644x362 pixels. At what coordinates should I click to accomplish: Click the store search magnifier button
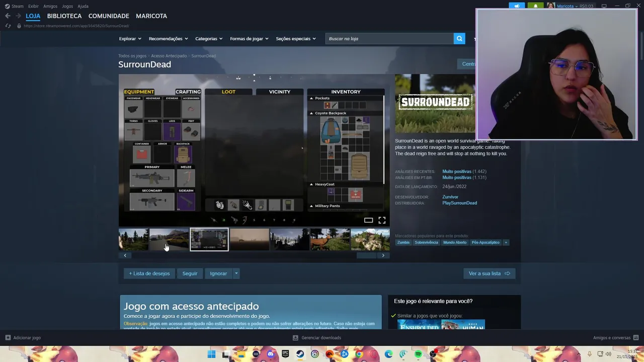[x=459, y=39]
